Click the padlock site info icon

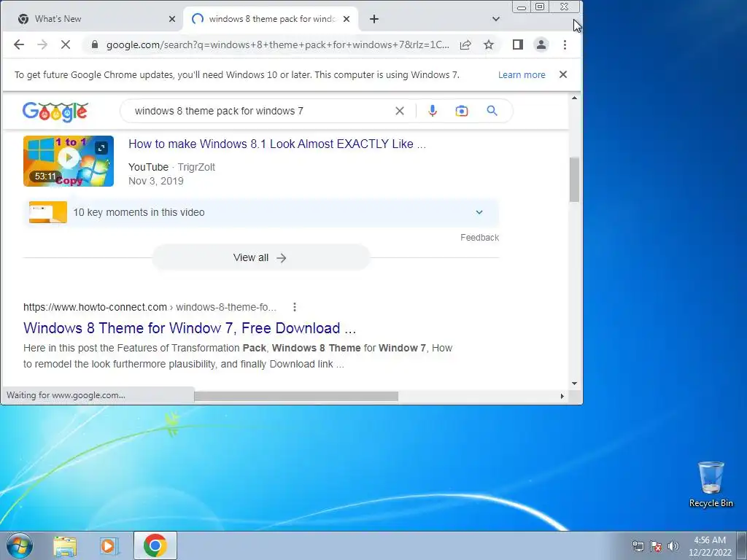pyautogui.click(x=95, y=44)
